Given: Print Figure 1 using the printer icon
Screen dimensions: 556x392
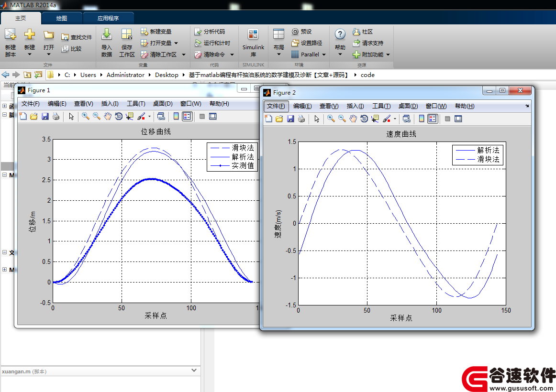Looking at the screenshot, I should point(56,117).
